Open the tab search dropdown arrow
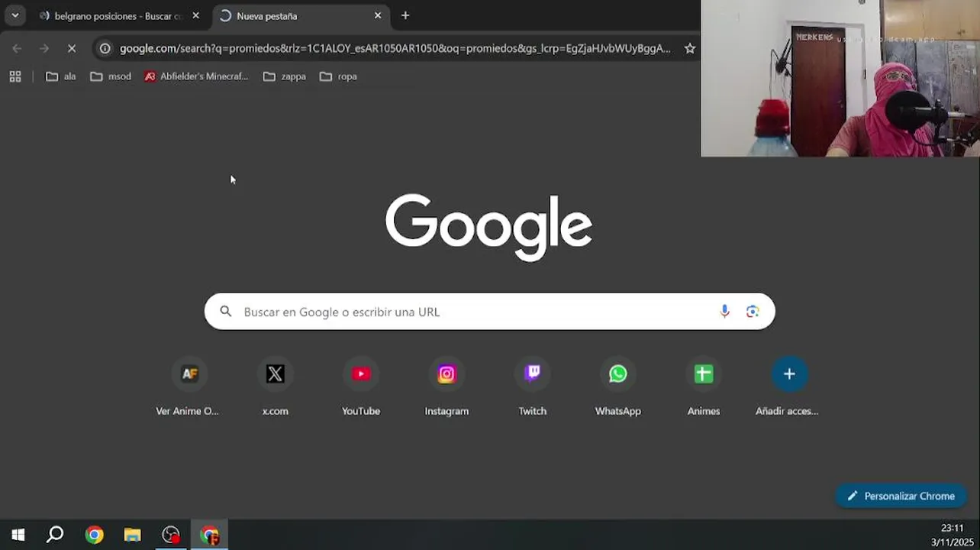This screenshot has width=980, height=550. [x=15, y=15]
